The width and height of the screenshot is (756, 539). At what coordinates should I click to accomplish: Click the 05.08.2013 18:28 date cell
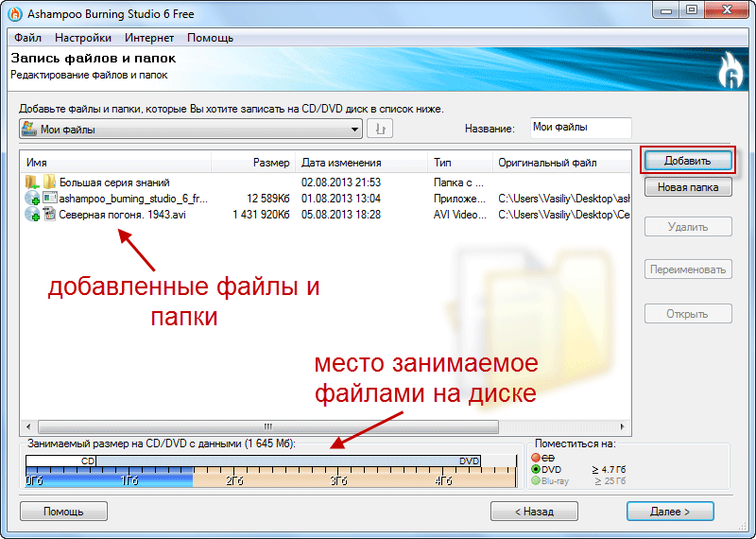click(x=341, y=215)
